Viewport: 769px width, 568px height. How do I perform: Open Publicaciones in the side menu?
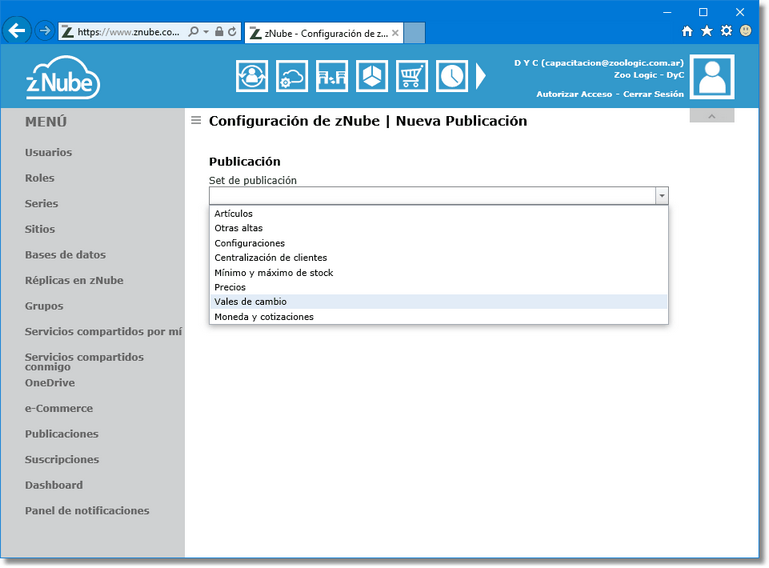[x=62, y=434]
